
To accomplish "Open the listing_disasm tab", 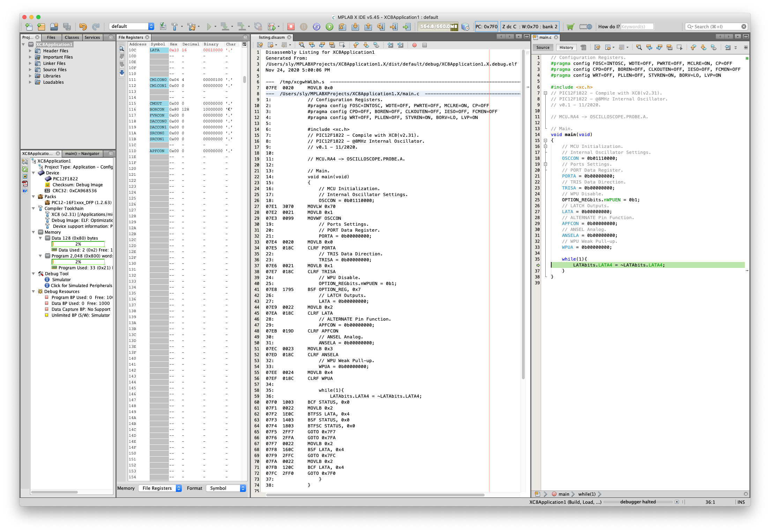I will (x=272, y=37).
